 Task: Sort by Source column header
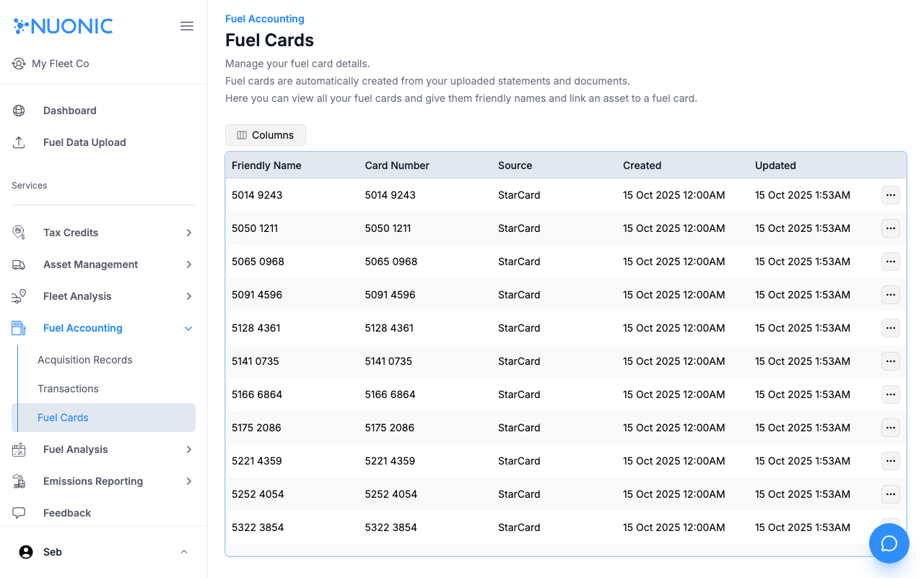point(515,165)
